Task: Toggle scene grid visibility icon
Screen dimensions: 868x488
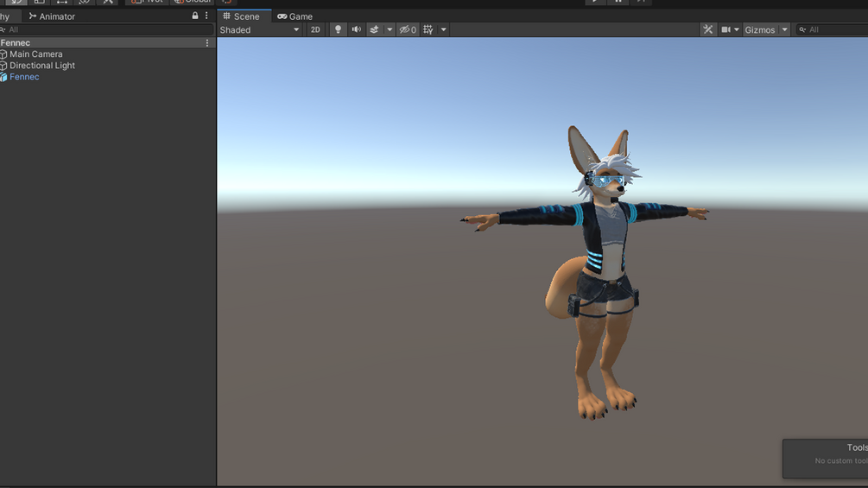Action: [428, 30]
